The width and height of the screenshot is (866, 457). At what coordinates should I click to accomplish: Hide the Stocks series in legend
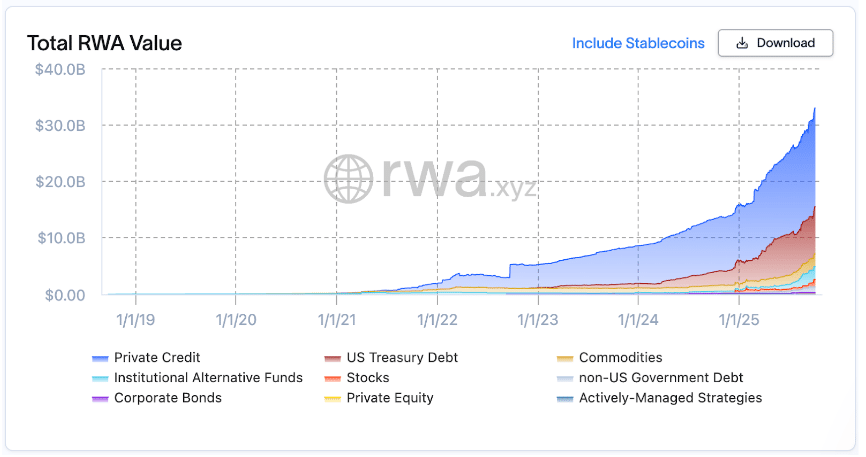click(367, 377)
